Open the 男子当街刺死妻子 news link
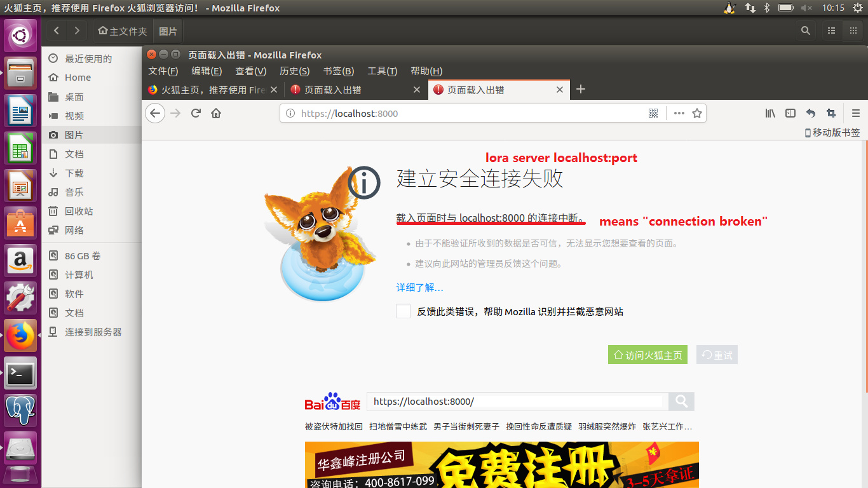Screen dimensions: 868x488 [x=466, y=426]
